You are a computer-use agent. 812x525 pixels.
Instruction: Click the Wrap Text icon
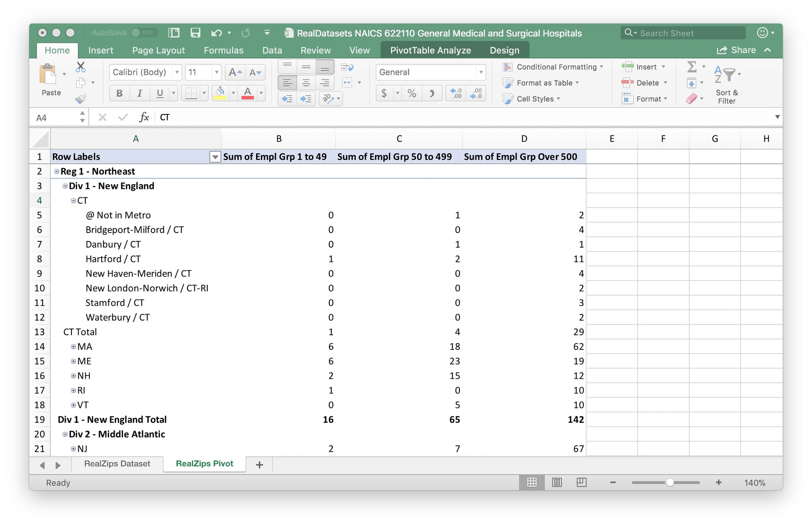point(347,67)
